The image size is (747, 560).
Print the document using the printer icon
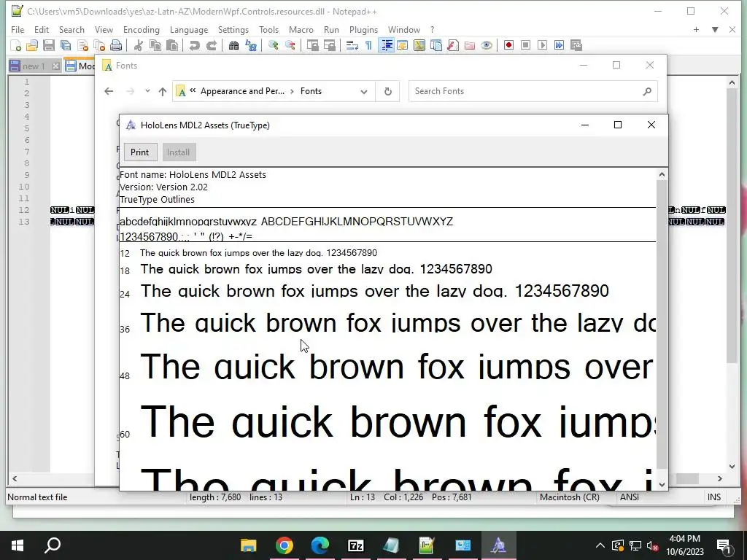coord(116,45)
